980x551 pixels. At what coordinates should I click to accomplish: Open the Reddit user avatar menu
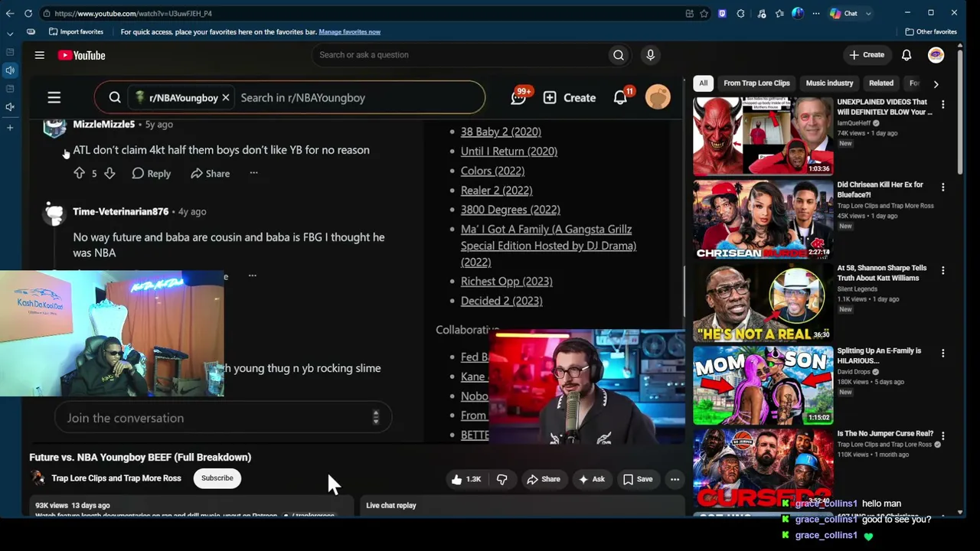(658, 97)
